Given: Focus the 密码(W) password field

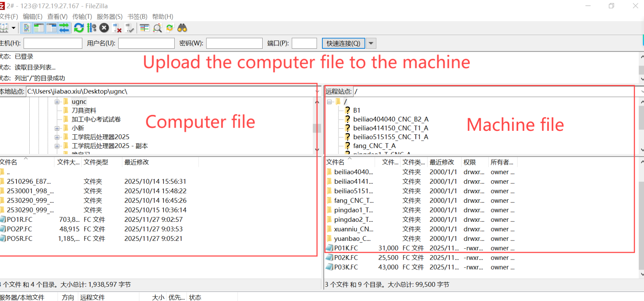Looking at the screenshot, I should click(x=234, y=43).
